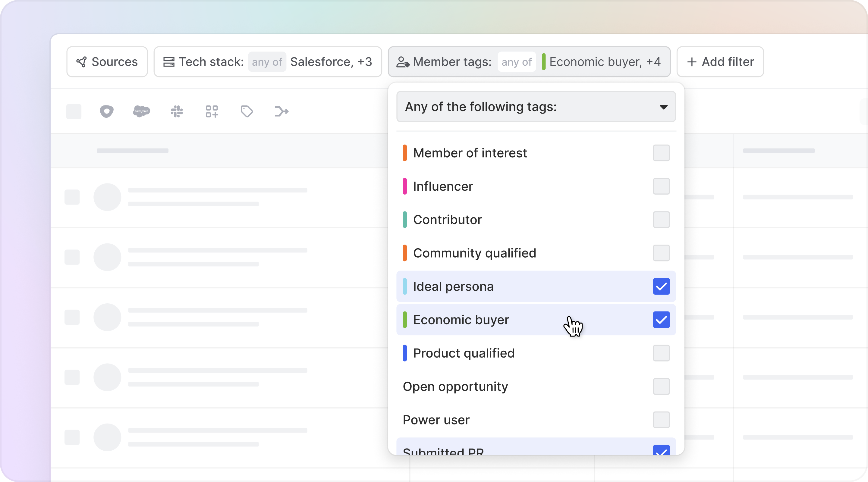This screenshot has width=868, height=482.
Task: Toggle the select-all box in the toolbar
Action: click(x=74, y=111)
